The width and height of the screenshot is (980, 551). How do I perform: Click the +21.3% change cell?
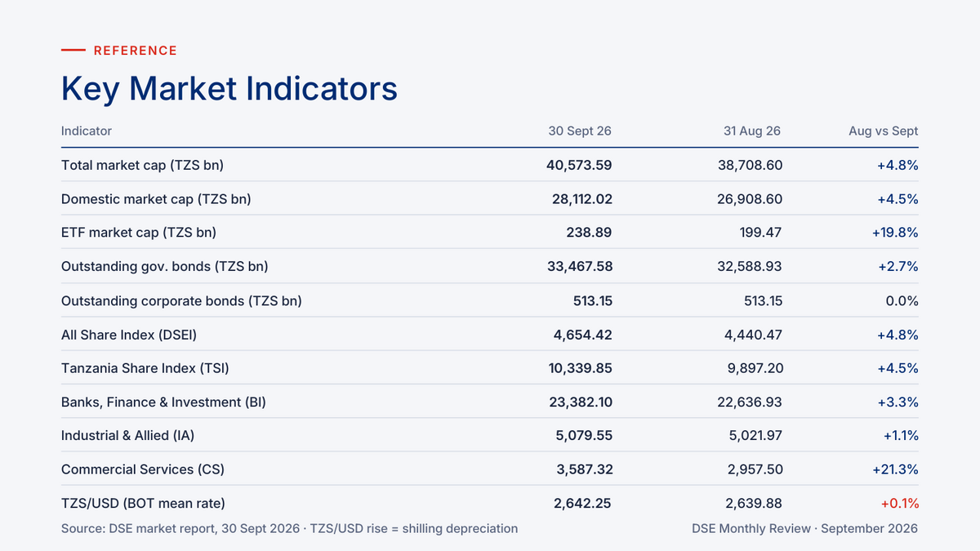click(896, 469)
